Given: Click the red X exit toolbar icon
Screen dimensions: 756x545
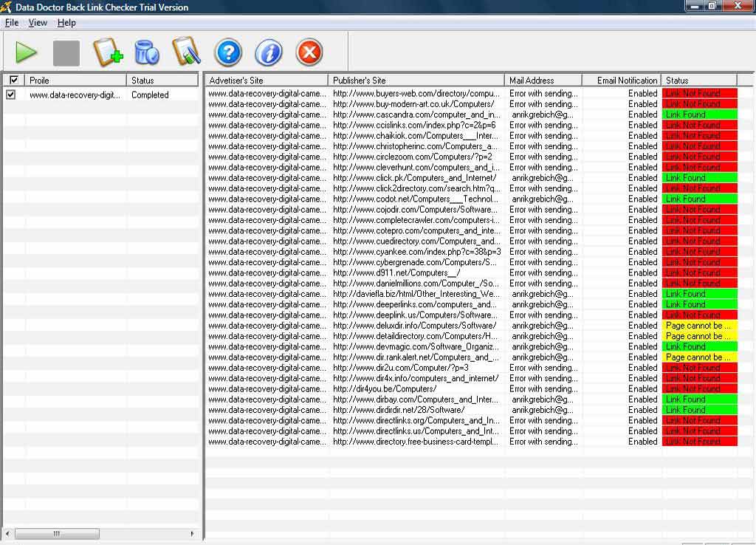Looking at the screenshot, I should [x=309, y=52].
